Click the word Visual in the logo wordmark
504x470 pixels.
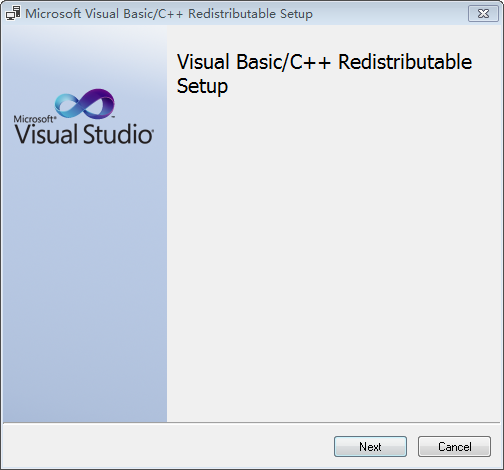point(46,134)
